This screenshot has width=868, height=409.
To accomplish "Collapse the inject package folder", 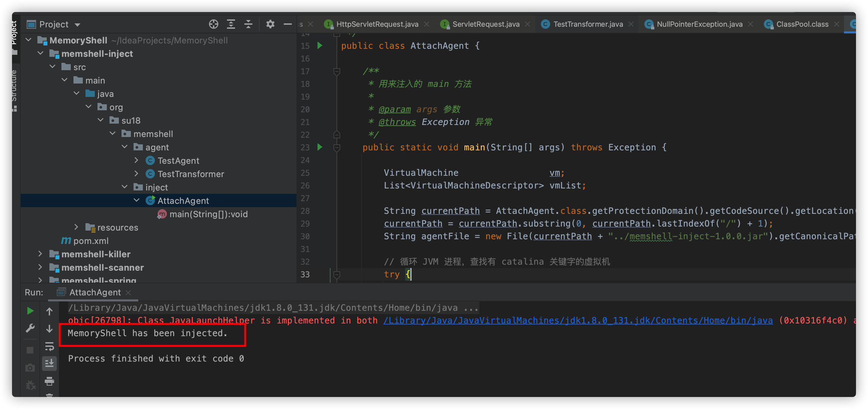I will pos(124,187).
